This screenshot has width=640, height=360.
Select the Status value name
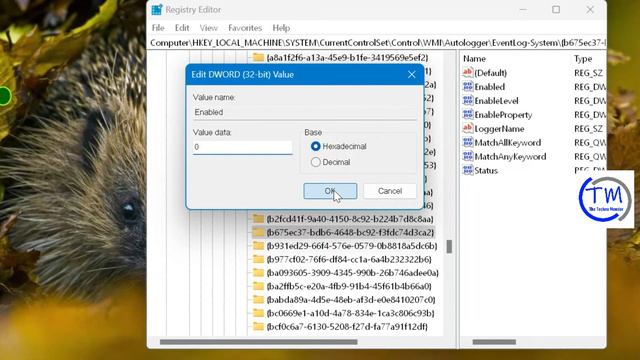click(x=486, y=170)
